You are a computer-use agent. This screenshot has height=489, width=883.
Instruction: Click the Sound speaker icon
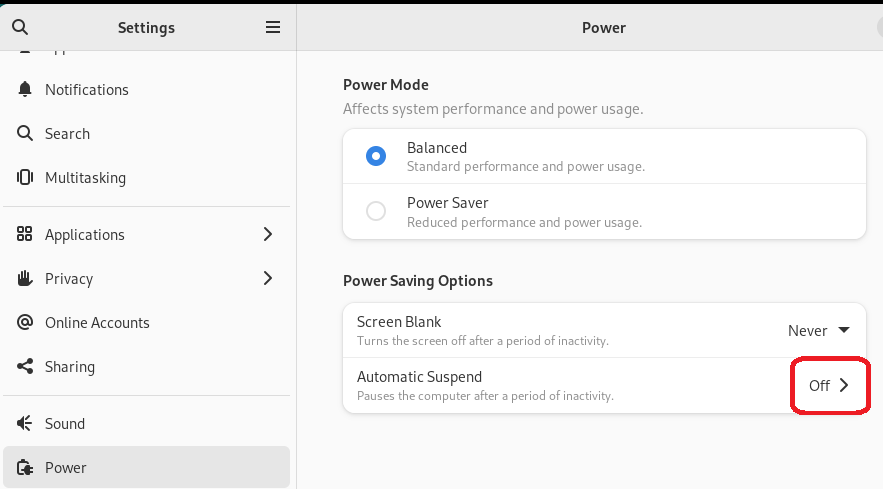tap(25, 424)
